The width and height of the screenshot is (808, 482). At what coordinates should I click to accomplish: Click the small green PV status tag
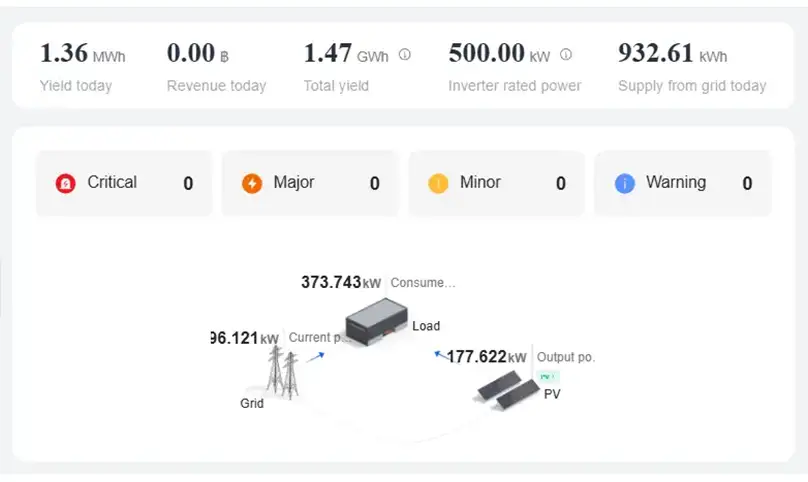coord(548,377)
